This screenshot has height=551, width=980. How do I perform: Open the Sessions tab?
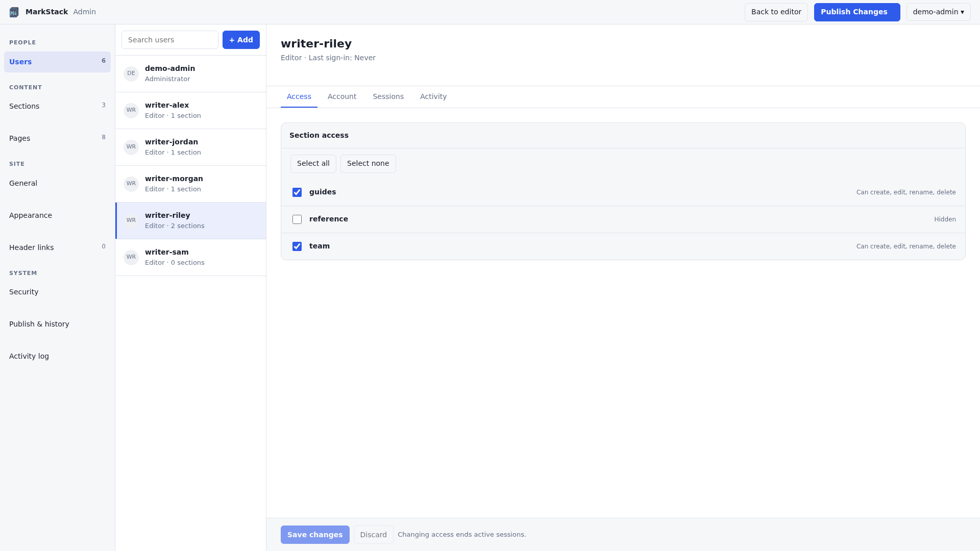tap(388, 96)
